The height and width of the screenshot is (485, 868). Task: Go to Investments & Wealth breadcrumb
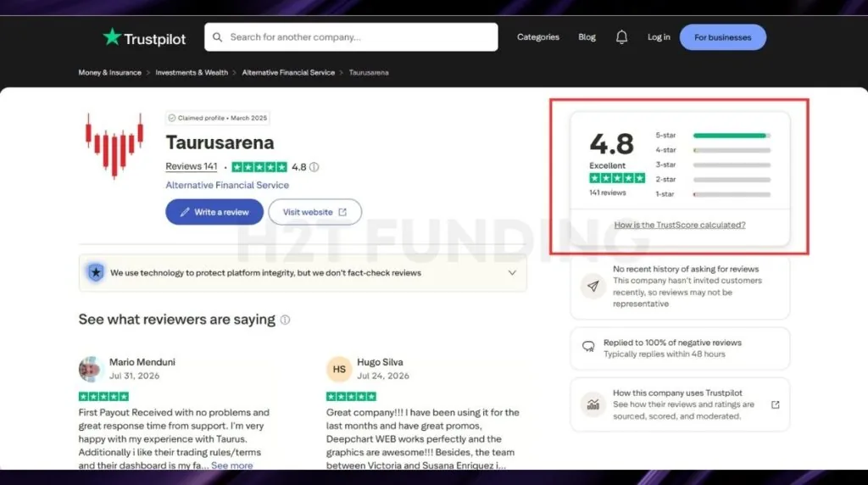coord(192,73)
